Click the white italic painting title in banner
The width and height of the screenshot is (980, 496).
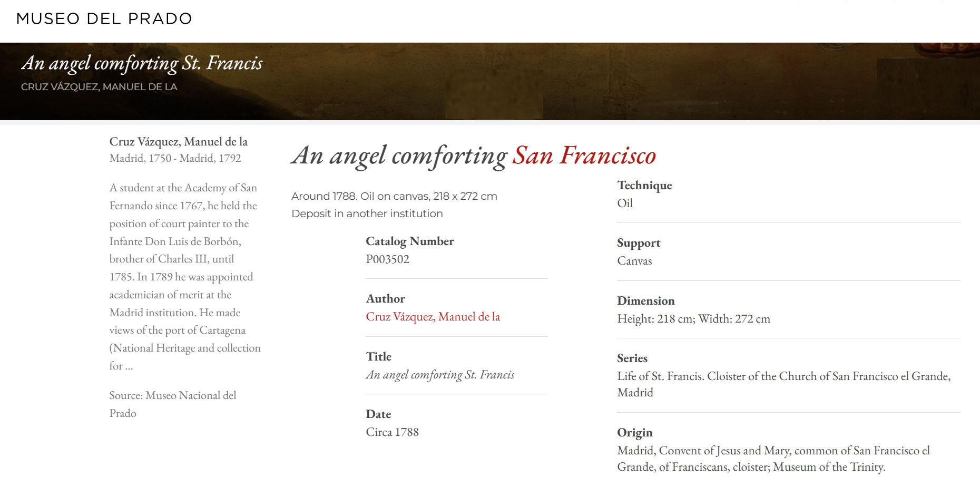142,63
